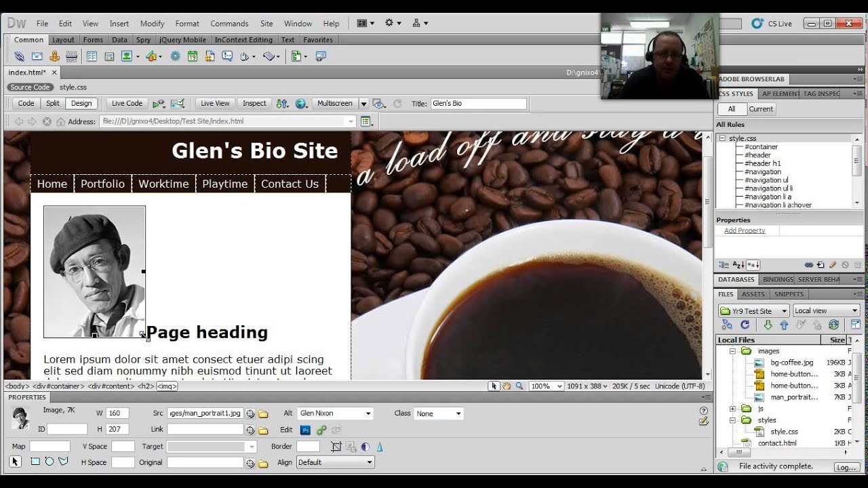The image size is (868, 488).
Task: Get files green down arrow
Action: tap(768, 325)
